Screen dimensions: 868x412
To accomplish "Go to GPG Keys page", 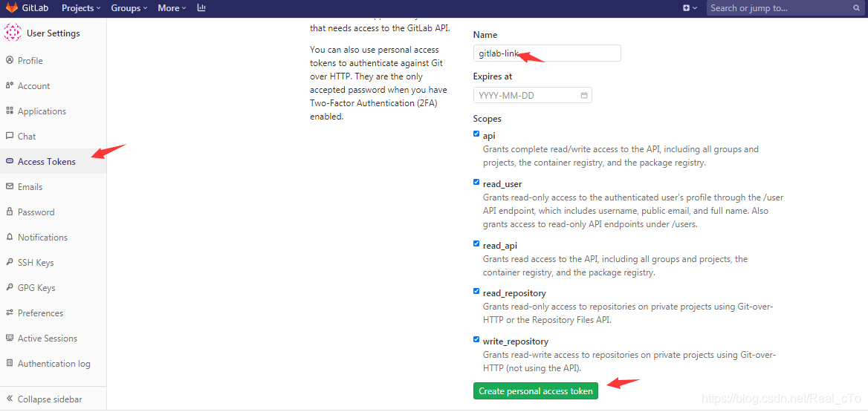I will click(54, 287).
